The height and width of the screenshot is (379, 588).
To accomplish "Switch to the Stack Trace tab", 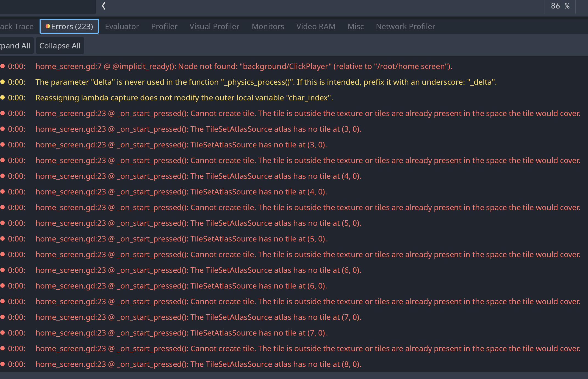I will 17,26.
